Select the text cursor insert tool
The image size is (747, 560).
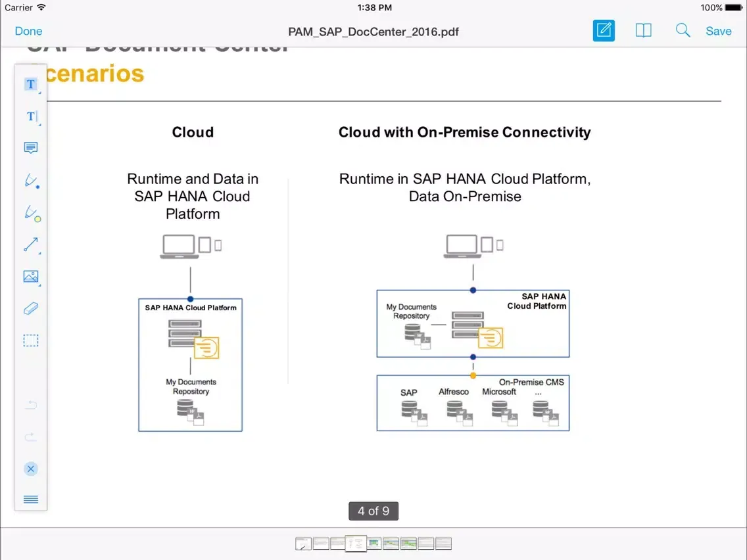click(x=31, y=116)
